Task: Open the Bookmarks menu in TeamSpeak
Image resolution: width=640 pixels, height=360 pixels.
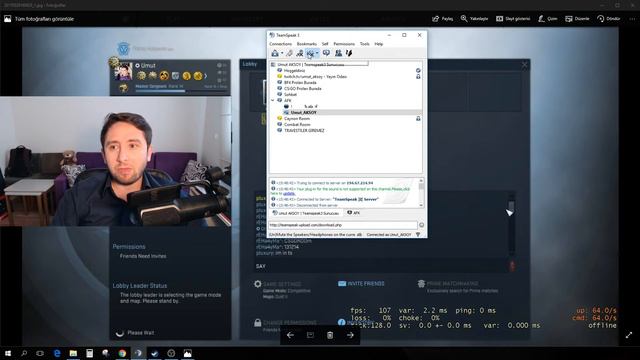Action: 307,44
